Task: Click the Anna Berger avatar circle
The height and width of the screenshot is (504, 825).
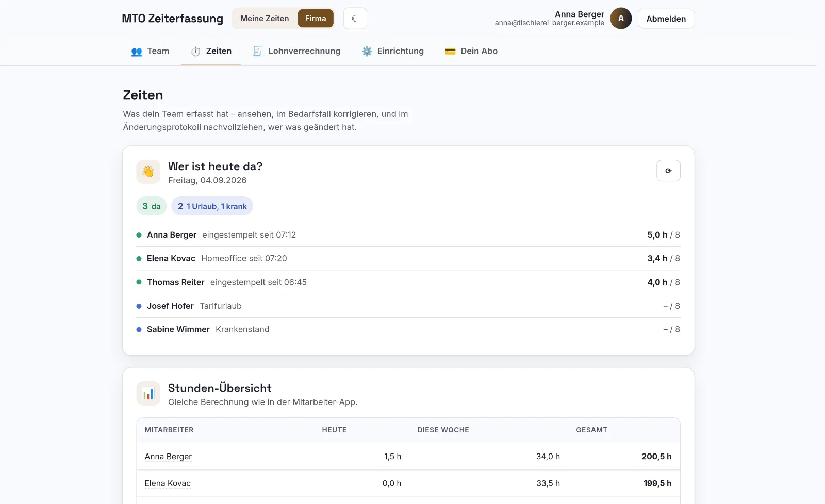Action: 621,19
